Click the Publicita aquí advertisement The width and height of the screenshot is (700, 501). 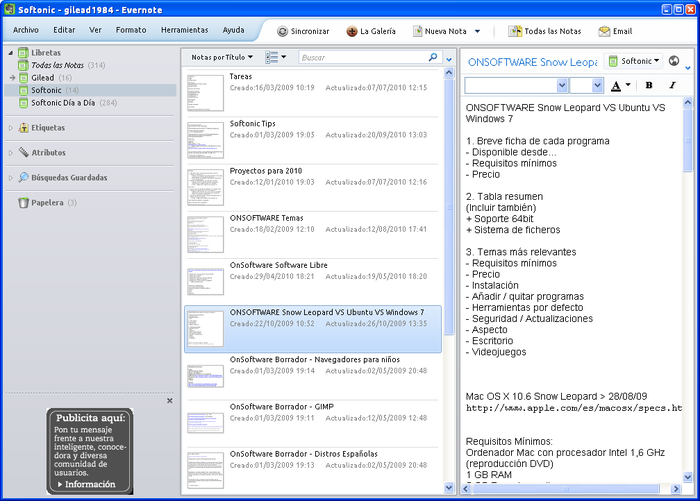click(89, 451)
